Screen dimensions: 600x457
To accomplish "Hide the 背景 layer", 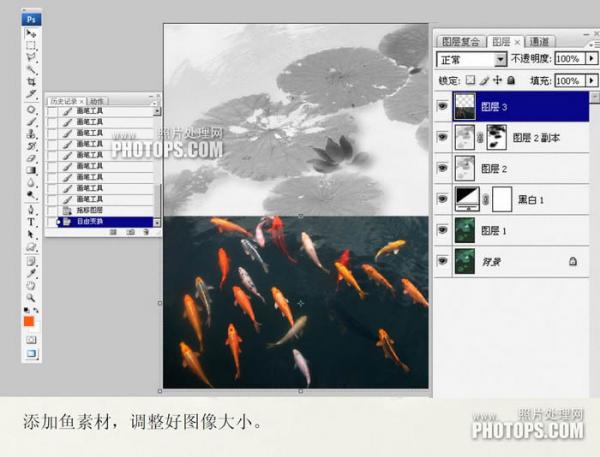I will (x=443, y=261).
